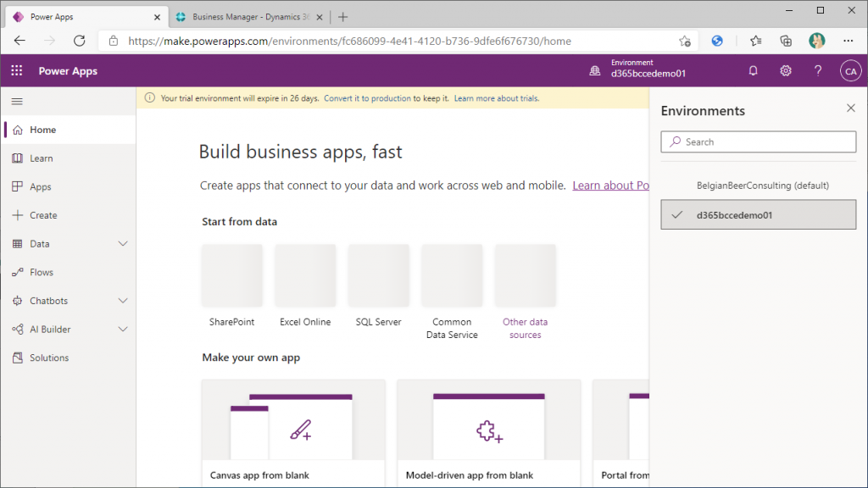
Task: Open Apps in the navigation
Action: [x=69, y=186]
